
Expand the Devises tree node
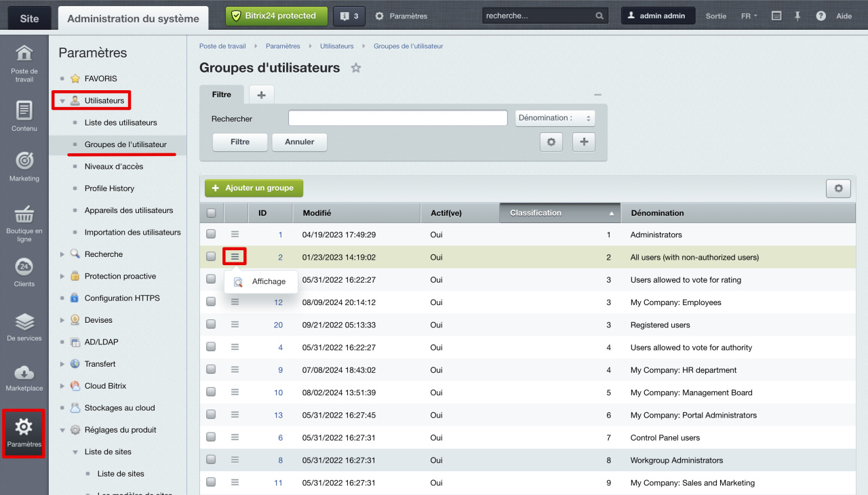click(x=62, y=320)
